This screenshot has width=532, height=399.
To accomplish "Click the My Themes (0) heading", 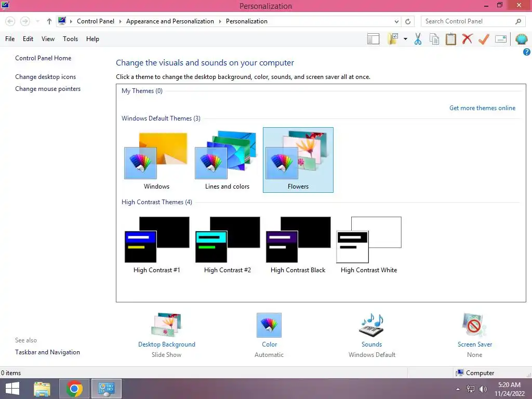I will pos(142,91).
